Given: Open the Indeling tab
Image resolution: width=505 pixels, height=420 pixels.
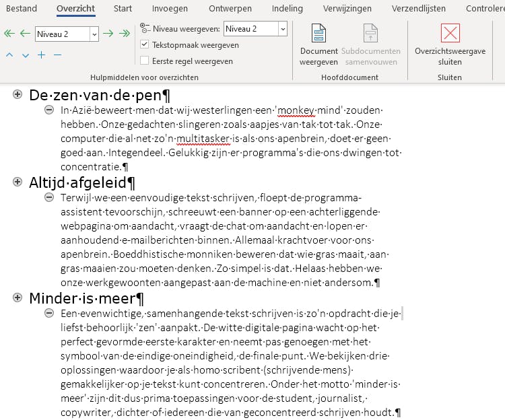Looking at the screenshot, I should 288,8.
